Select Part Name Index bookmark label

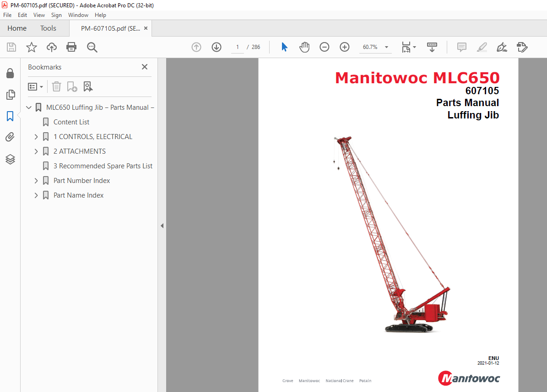(78, 195)
